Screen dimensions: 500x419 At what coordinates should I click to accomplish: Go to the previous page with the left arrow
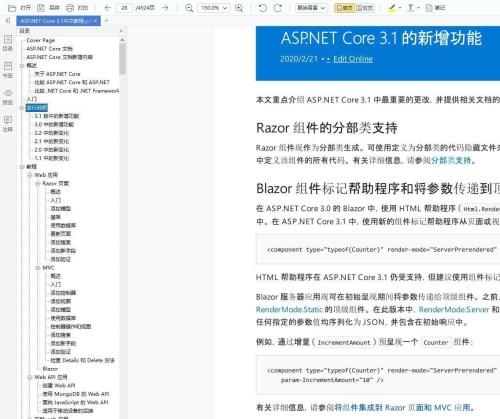coord(107,8)
